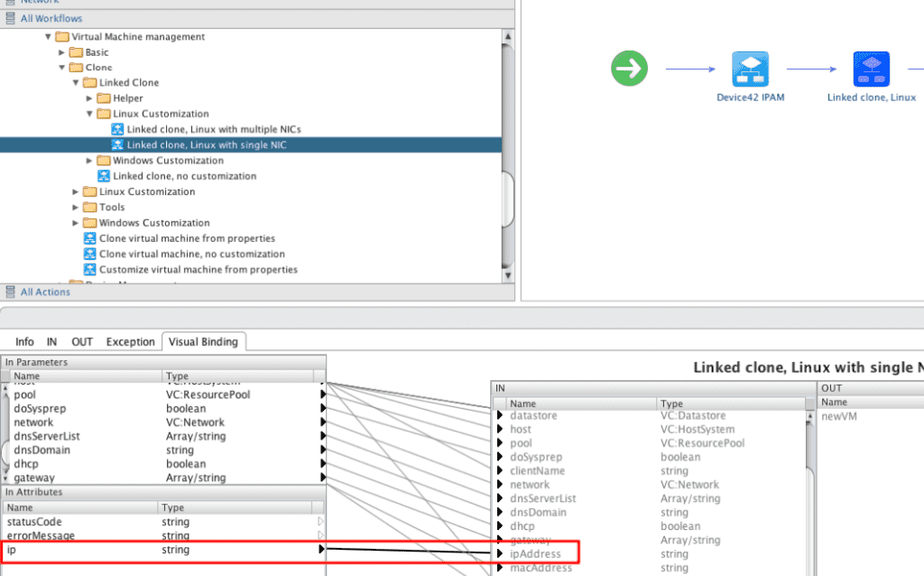Expand the Helper folder
The width and height of the screenshot is (924, 576).
point(89,98)
